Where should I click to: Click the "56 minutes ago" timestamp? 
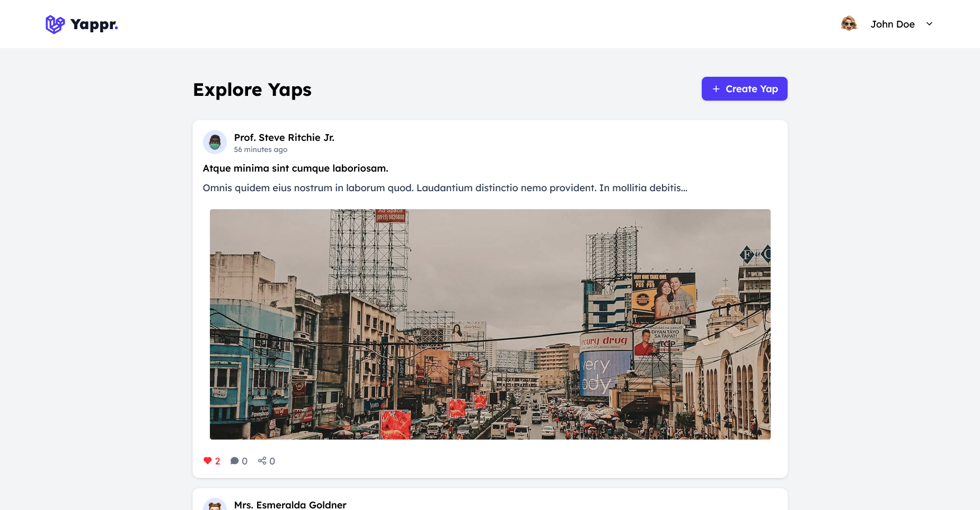click(261, 150)
